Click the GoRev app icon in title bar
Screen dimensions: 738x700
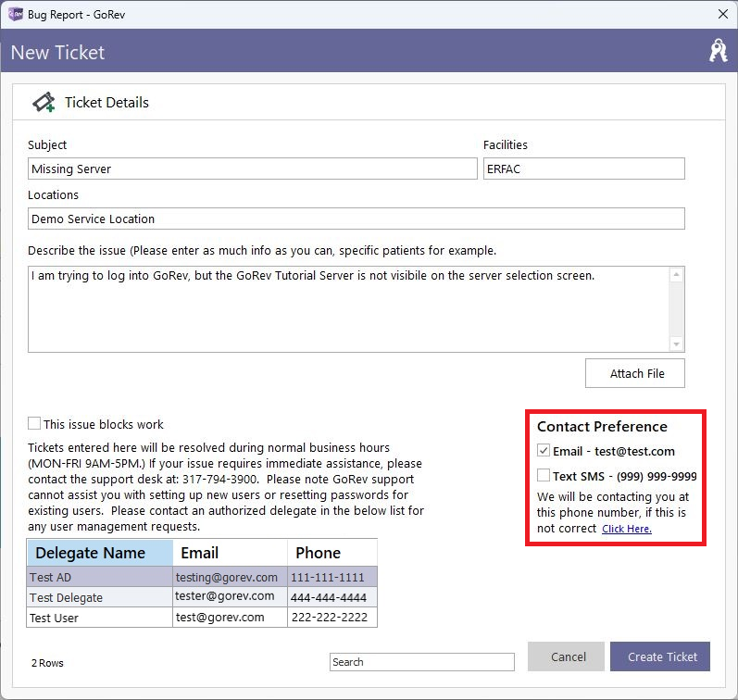tap(15, 14)
